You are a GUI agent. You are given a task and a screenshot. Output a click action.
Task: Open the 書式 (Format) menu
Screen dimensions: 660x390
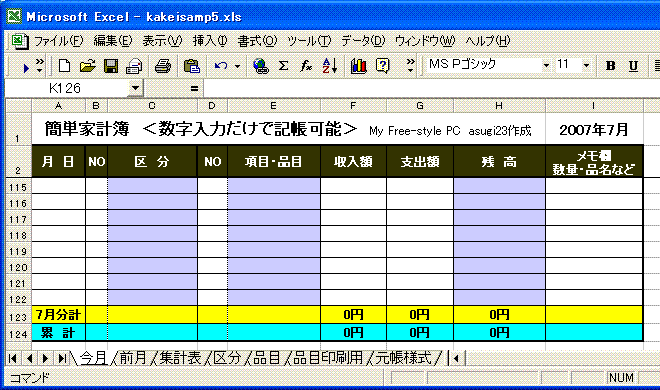257,41
